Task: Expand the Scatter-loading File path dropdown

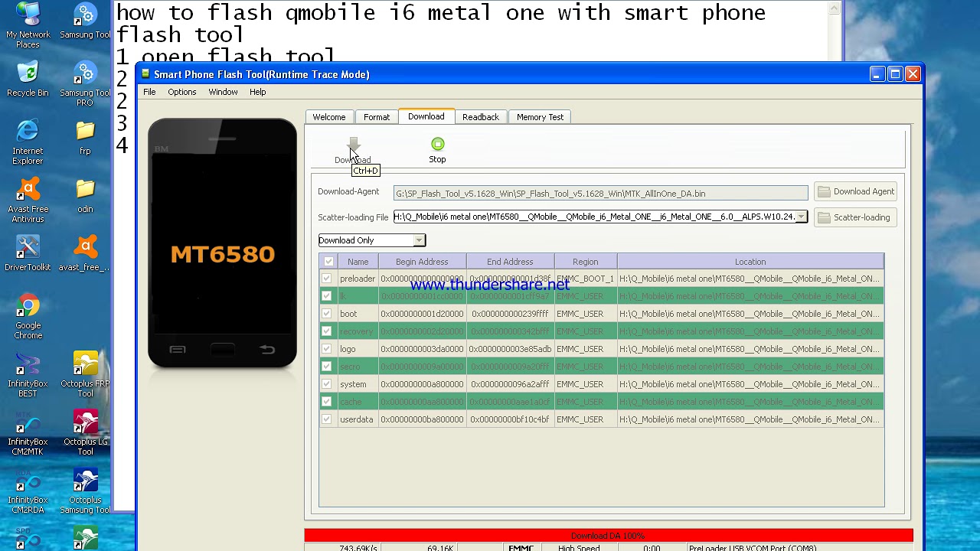Action: pyautogui.click(x=801, y=217)
